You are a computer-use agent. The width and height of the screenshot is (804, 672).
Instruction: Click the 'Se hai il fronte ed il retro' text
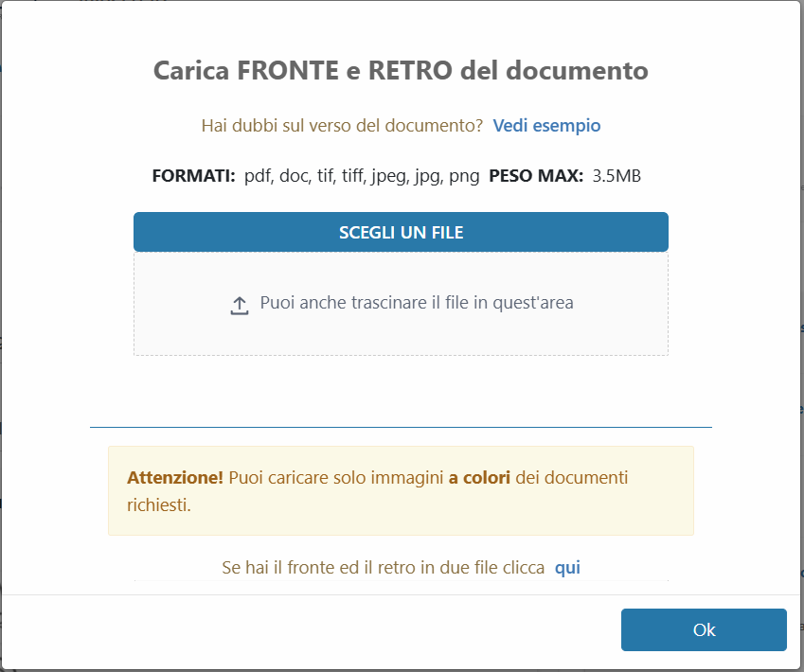click(383, 568)
